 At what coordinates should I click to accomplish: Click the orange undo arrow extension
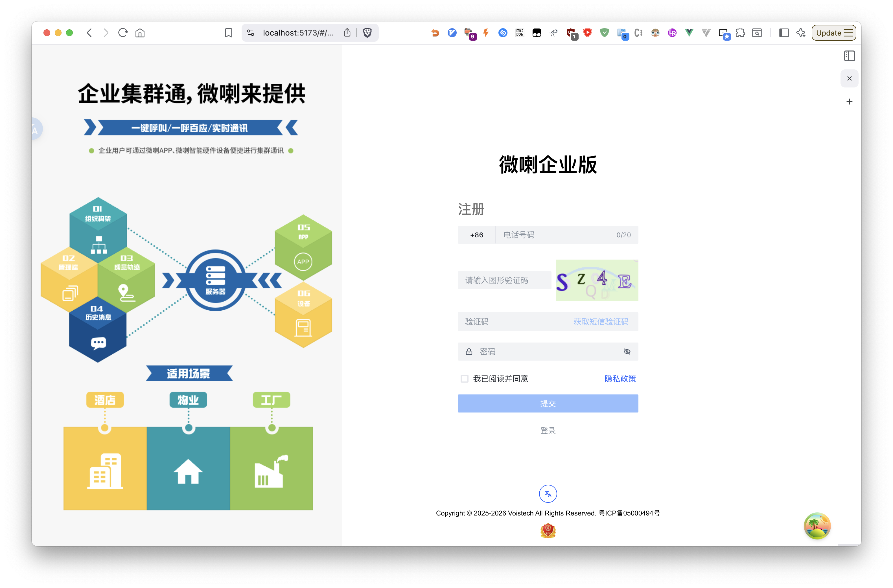coord(435,33)
